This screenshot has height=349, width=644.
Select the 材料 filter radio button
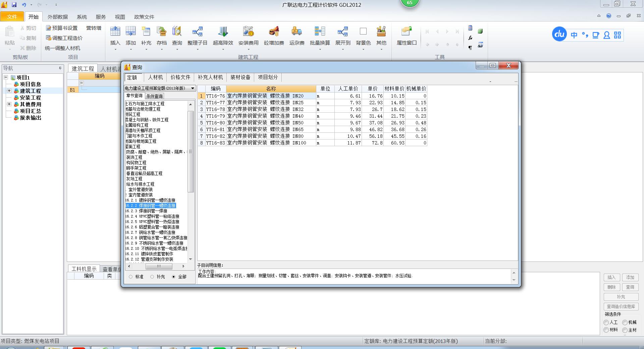tap(606, 330)
